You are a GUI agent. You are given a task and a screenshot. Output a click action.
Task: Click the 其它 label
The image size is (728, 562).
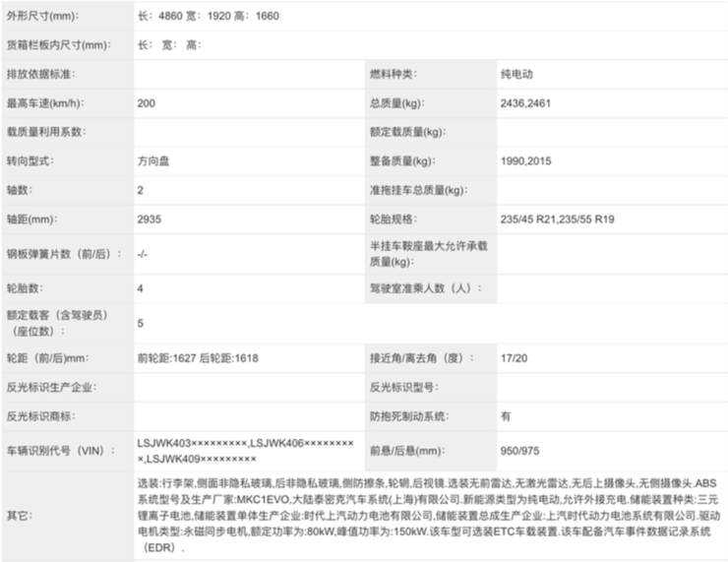coord(20,516)
